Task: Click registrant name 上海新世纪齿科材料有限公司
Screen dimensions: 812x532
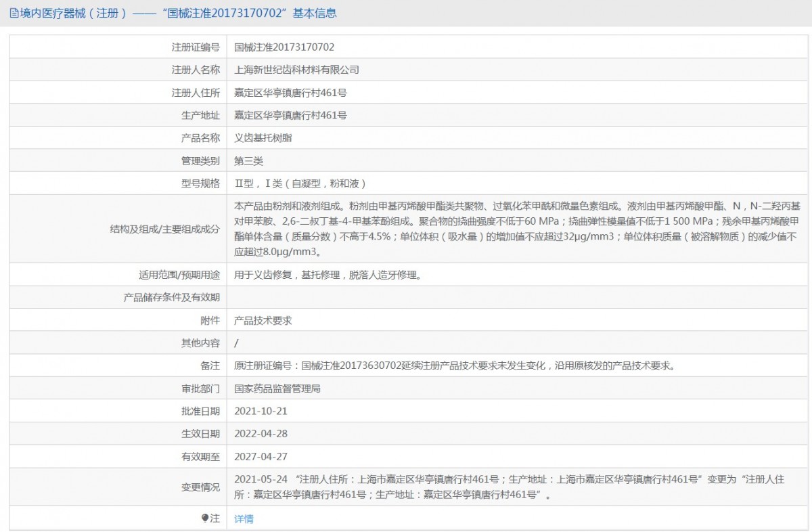Action: [x=296, y=70]
